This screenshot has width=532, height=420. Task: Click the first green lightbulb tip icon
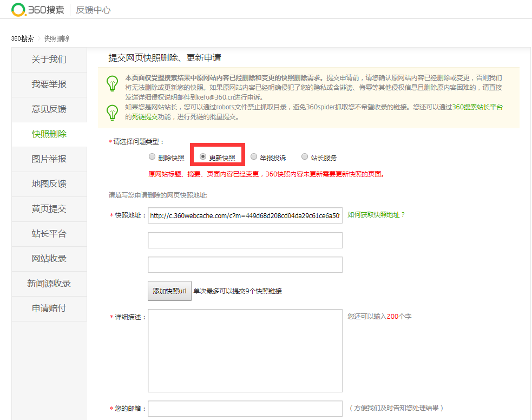(113, 83)
